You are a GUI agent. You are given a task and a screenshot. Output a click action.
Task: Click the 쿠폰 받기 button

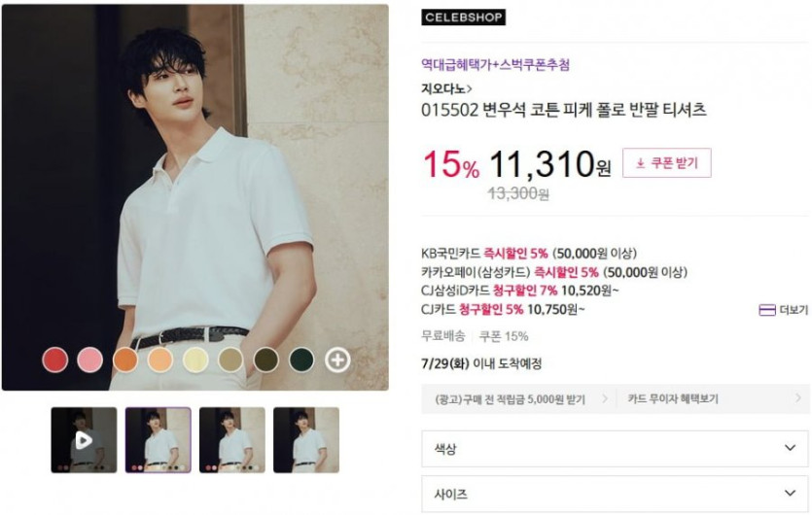(666, 163)
